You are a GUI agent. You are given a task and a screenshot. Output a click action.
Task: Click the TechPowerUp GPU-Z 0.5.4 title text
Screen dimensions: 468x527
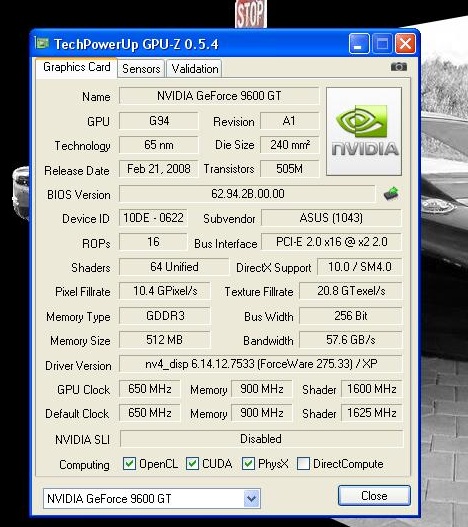pyautogui.click(x=136, y=44)
